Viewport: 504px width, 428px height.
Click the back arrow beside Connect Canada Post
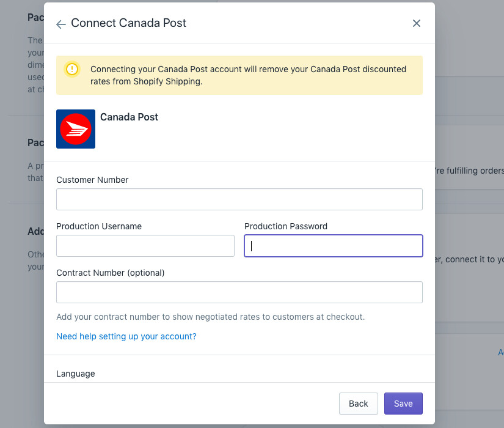click(x=61, y=24)
